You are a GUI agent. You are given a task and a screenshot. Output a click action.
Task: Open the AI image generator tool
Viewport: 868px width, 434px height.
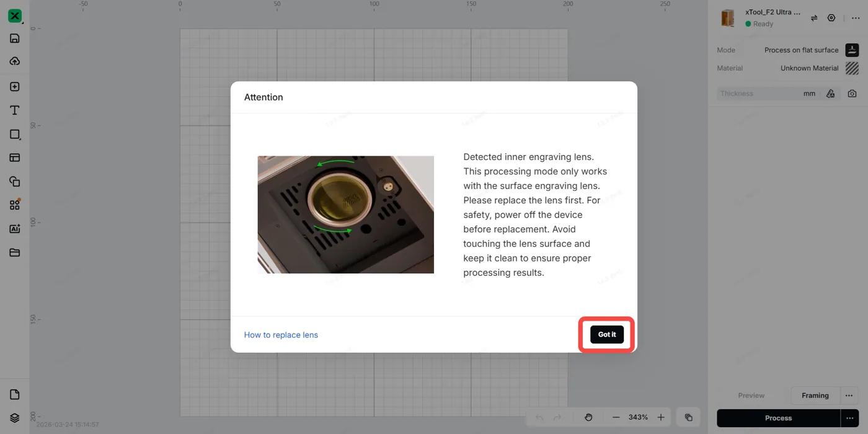tap(15, 229)
